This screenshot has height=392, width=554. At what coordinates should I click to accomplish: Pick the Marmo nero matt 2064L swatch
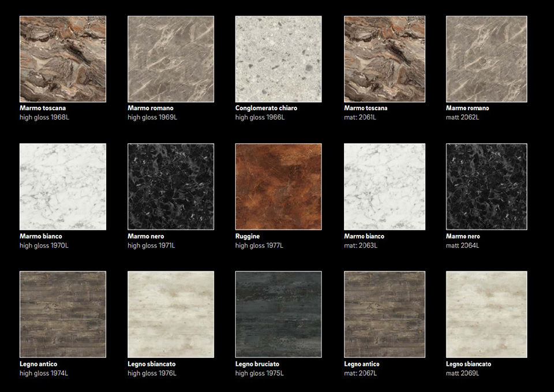[x=486, y=186]
